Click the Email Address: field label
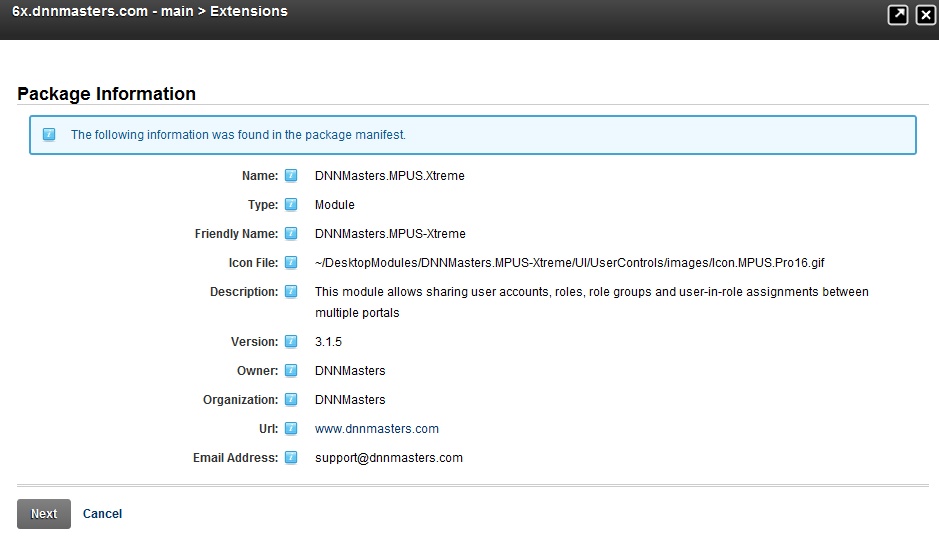The height and width of the screenshot is (539, 939). click(235, 458)
